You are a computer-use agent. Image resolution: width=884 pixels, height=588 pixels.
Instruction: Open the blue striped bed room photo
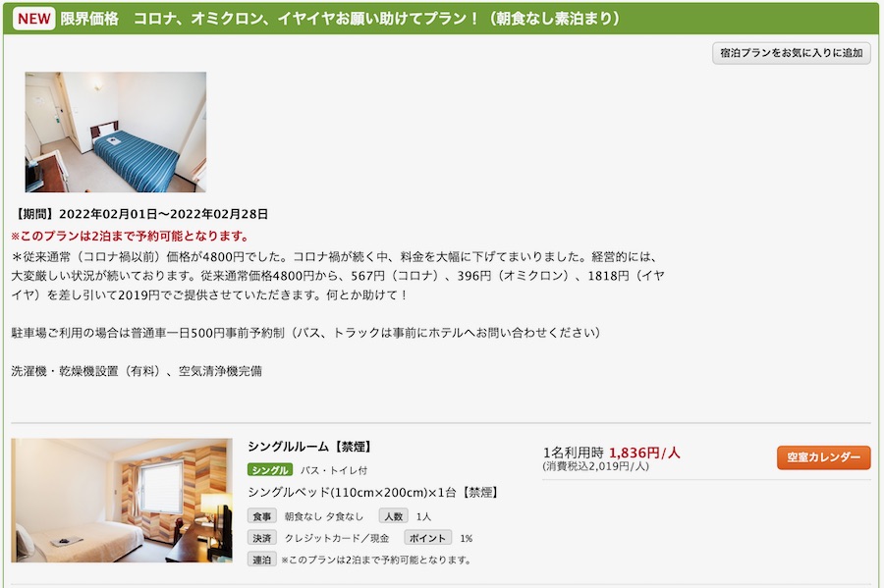pyautogui.click(x=116, y=132)
